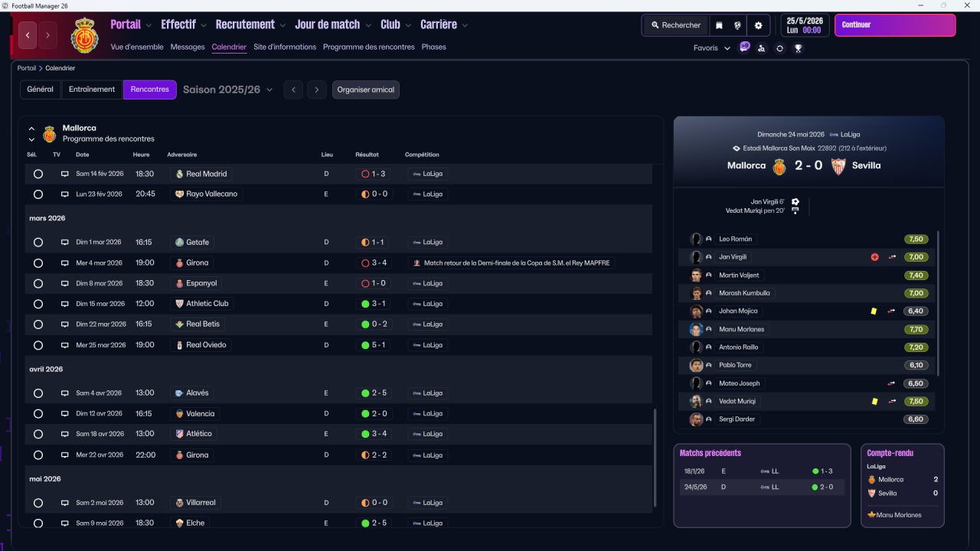This screenshot has width=980, height=551.
Task: Switch to the Rencontres tab
Action: click(150, 90)
